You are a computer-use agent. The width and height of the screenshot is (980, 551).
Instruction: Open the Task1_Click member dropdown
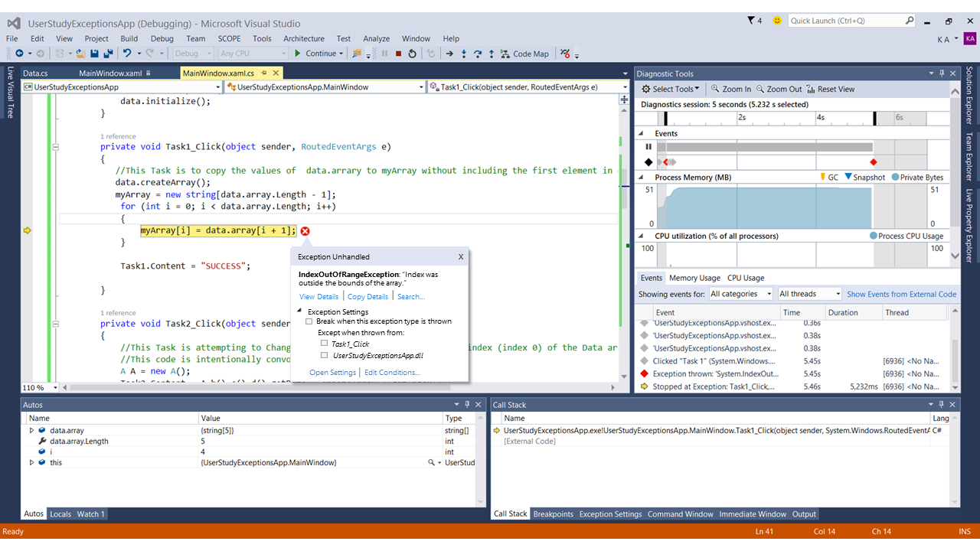coord(528,87)
